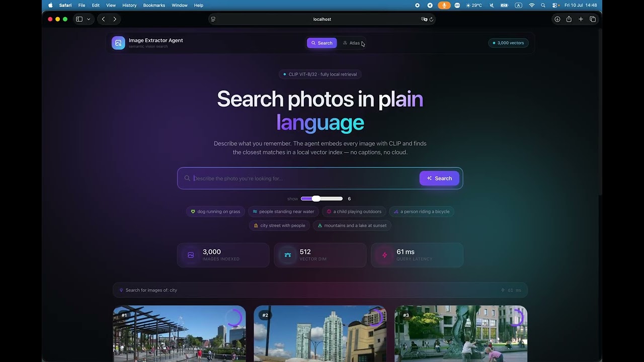Click the page settings icon in the address bar
This screenshot has height=362, width=644.
(213, 19)
